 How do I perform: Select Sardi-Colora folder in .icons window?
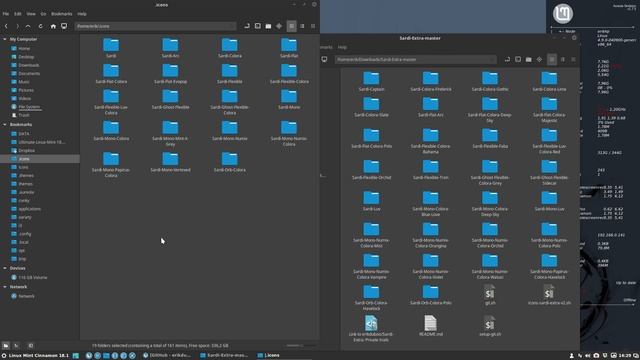(x=230, y=48)
